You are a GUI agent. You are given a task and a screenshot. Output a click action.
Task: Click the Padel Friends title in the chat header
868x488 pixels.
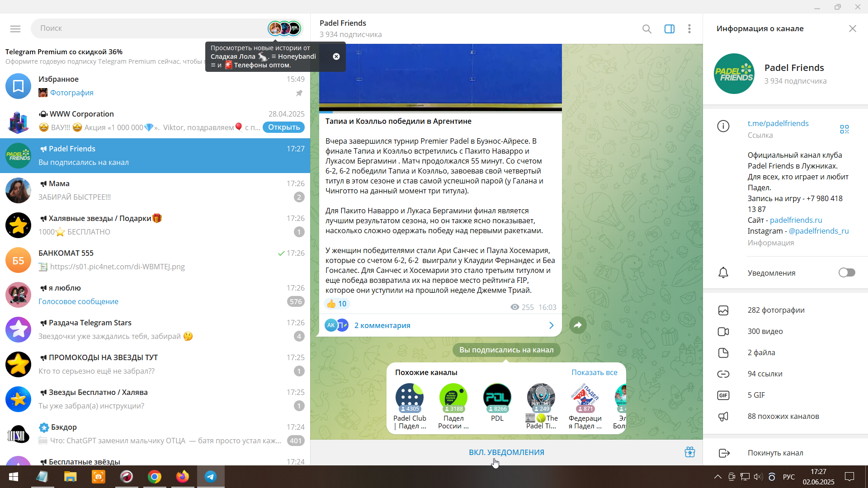(343, 23)
